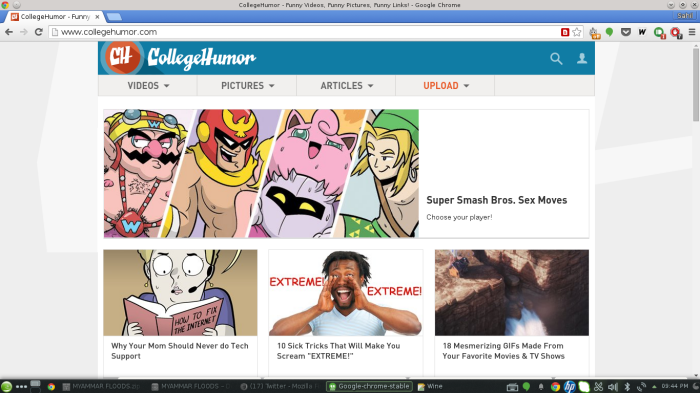Click the Super Smash Bros featured banner image

pos(261,173)
